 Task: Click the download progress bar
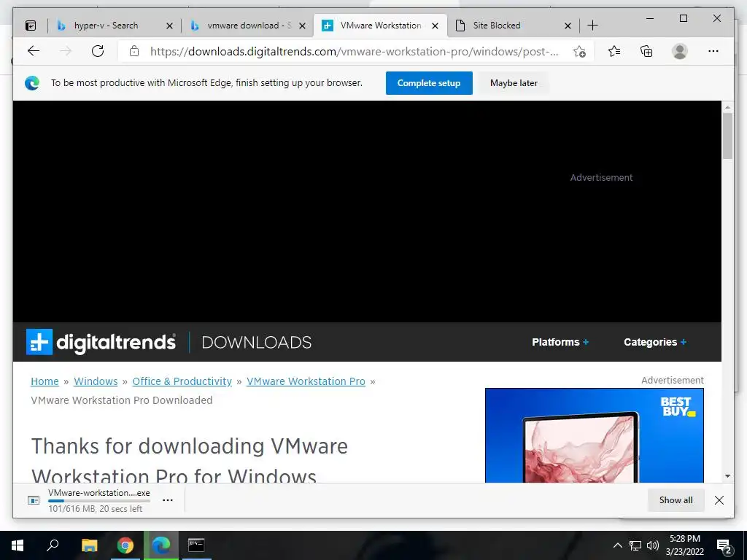[x=99, y=501]
